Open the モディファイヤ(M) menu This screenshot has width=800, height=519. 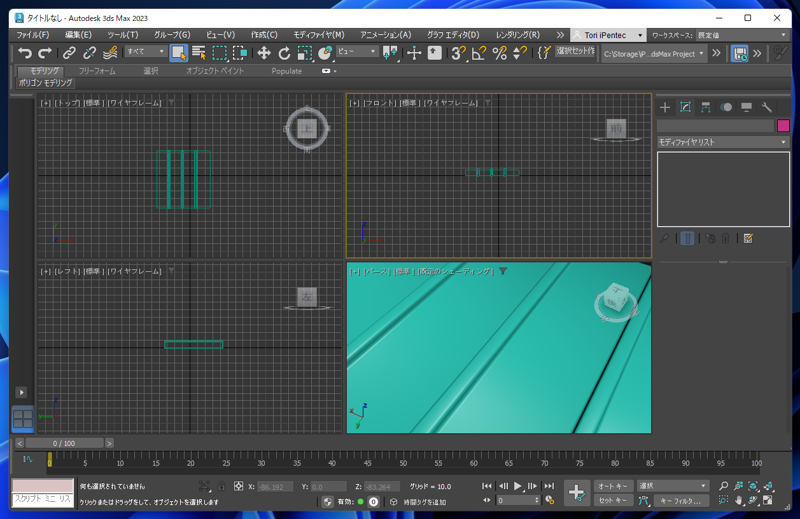click(x=318, y=35)
